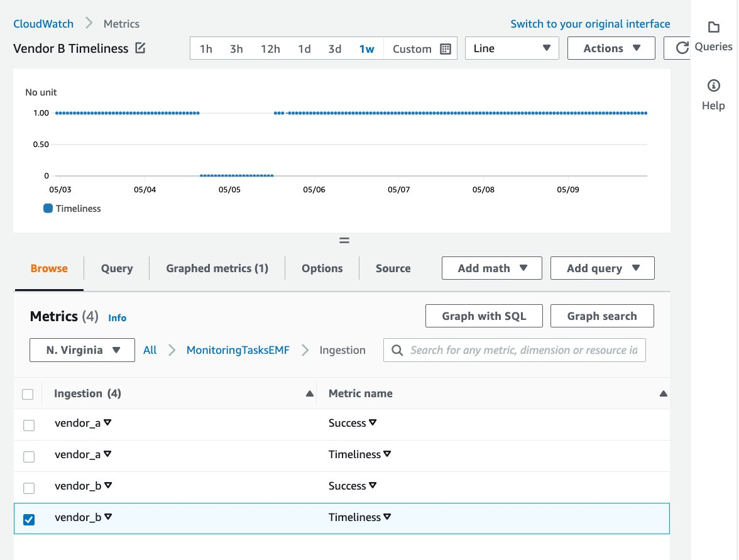This screenshot has height=560, width=739.
Task: Change region using the N. Virginia dropdown
Action: click(82, 350)
